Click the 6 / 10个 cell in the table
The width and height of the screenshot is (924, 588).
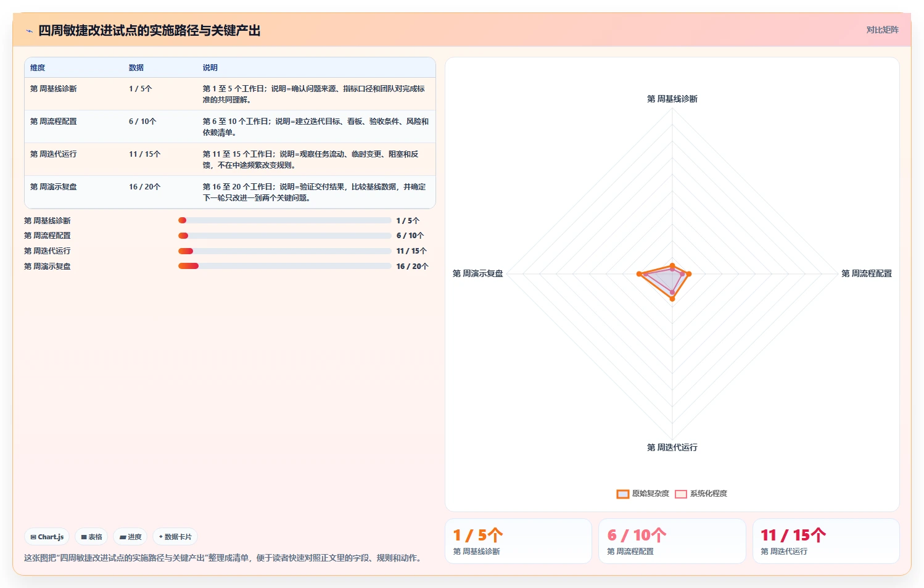click(x=142, y=122)
